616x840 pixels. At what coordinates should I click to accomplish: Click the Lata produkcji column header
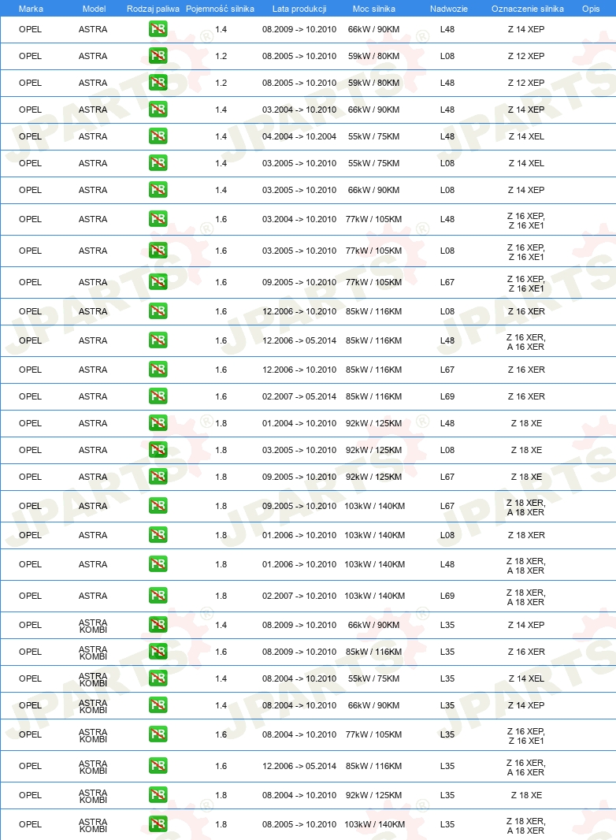click(299, 9)
